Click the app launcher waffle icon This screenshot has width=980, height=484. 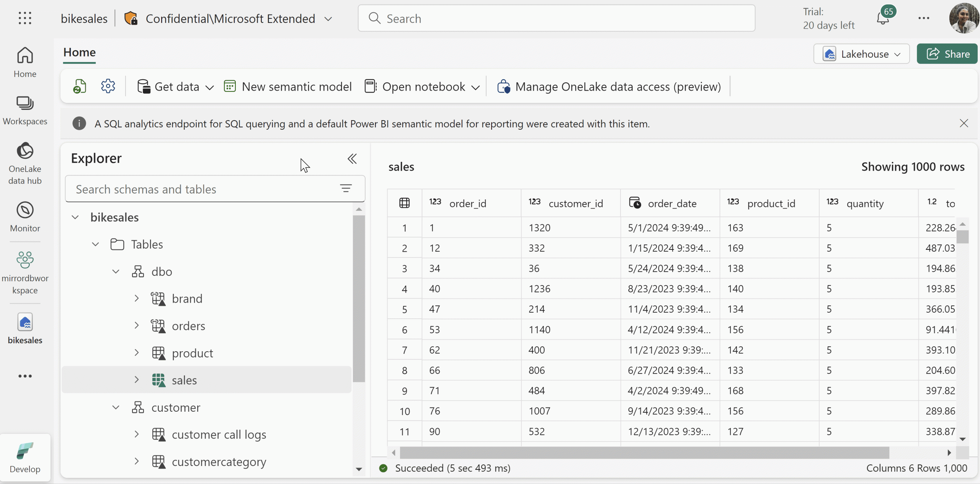(24, 18)
